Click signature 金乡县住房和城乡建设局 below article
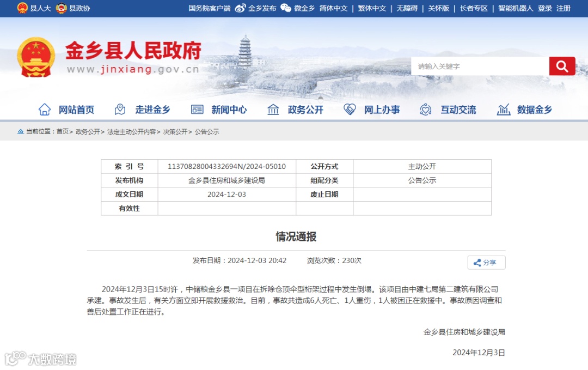This screenshot has height=370, width=588. pyautogui.click(x=464, y=332)
